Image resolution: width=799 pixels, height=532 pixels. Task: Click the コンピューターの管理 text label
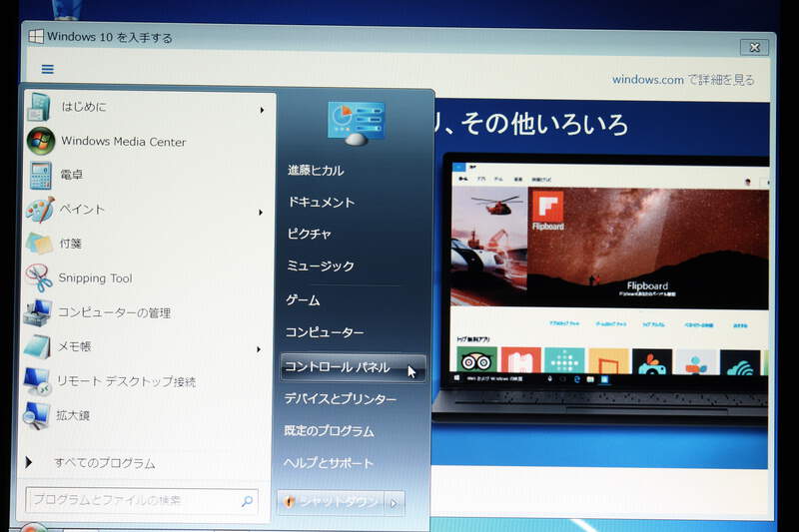(114, 312)
